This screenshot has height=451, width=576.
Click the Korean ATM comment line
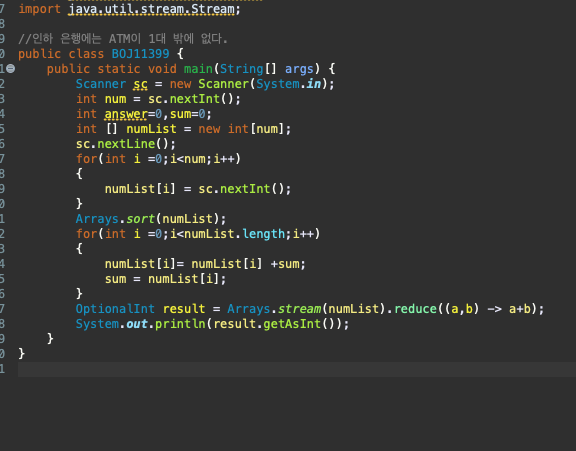tap(123, 39)
